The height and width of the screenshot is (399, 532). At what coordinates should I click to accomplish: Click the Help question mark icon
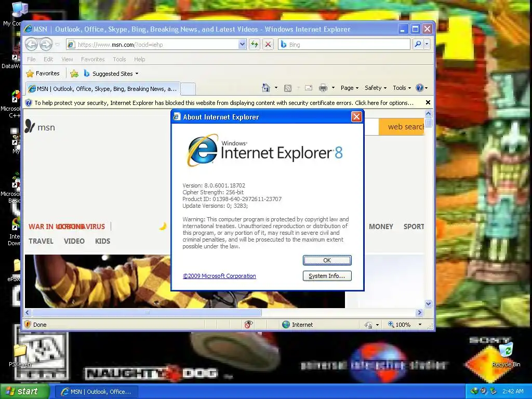coord(420,88)
